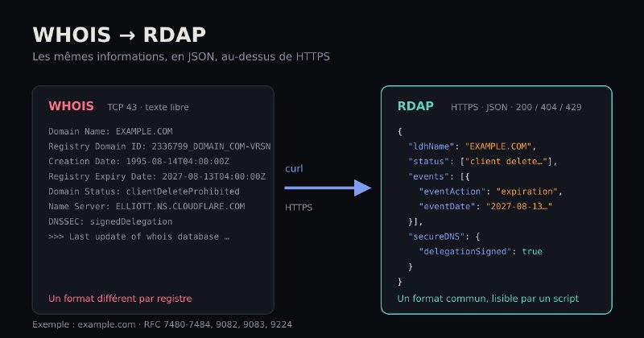Click 'Un format commun, lisible par un script'
This screenshot has width=644, height=338.
click(x=488, y=299)
